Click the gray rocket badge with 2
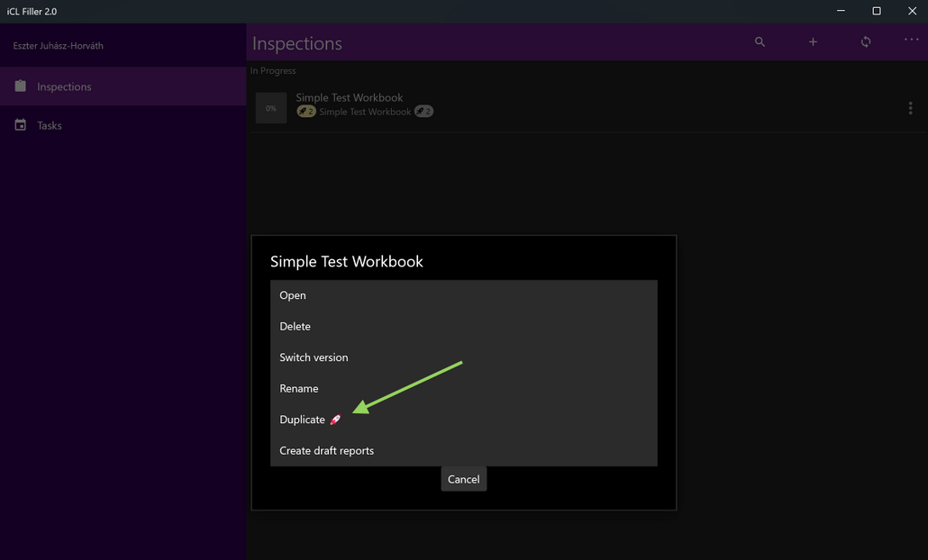The height and width of the screenshot is (560, 928). 423,111
